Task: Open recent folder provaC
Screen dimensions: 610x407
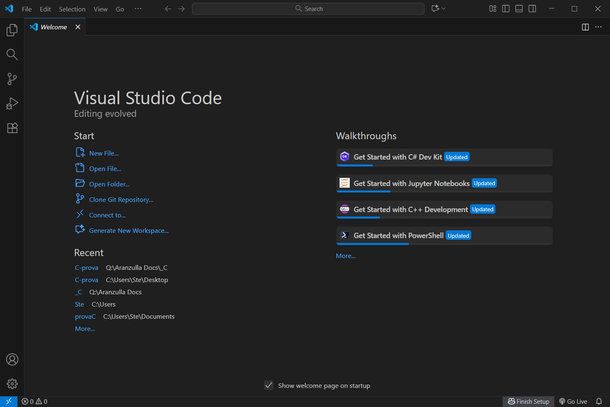Action: point(85,317)
